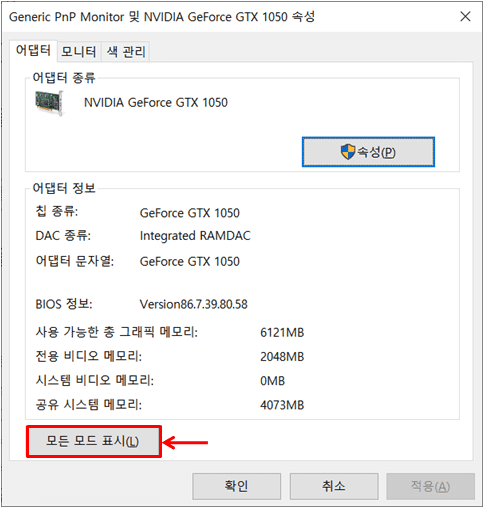Click the 어댑터 문자열 value text
The image size is (484, 508).
coord(190,262)
